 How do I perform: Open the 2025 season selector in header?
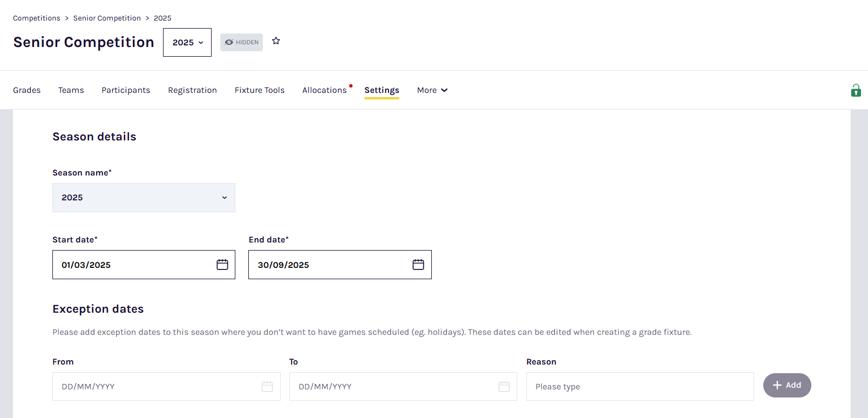pyautogui.click(x=187, y=43)
